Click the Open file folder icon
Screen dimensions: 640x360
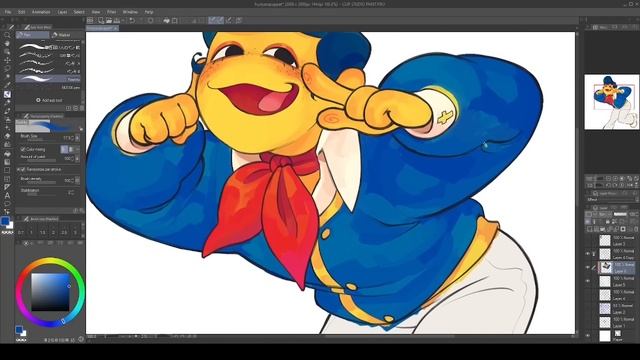[109, 20]
